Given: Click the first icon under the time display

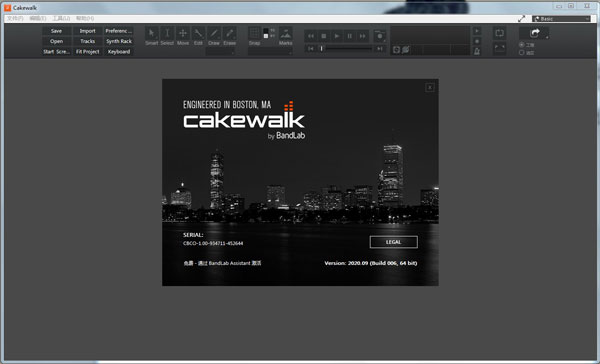Looking at the screenshot, I should tap(396, 50).
